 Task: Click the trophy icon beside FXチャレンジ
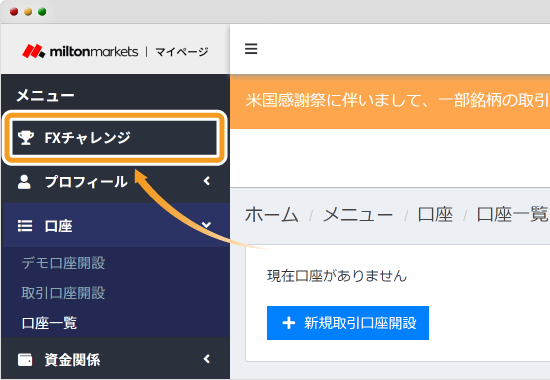[26, 138]
